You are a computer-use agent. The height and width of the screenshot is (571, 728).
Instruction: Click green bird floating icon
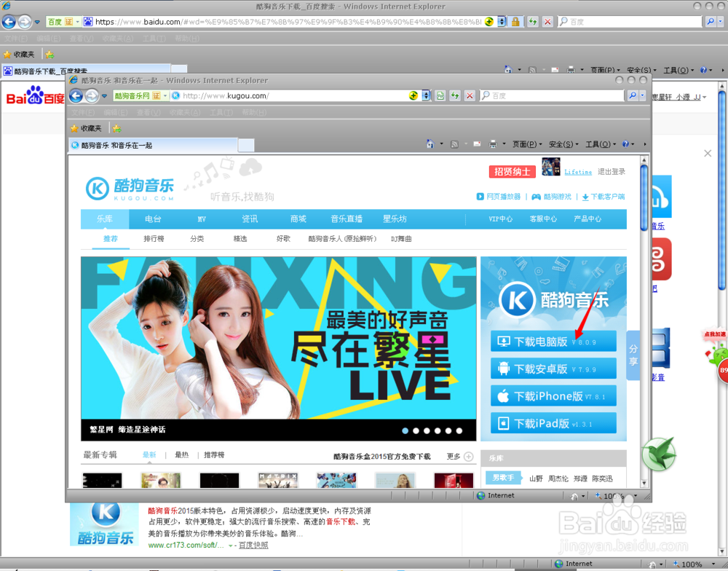tap(659, 454)
